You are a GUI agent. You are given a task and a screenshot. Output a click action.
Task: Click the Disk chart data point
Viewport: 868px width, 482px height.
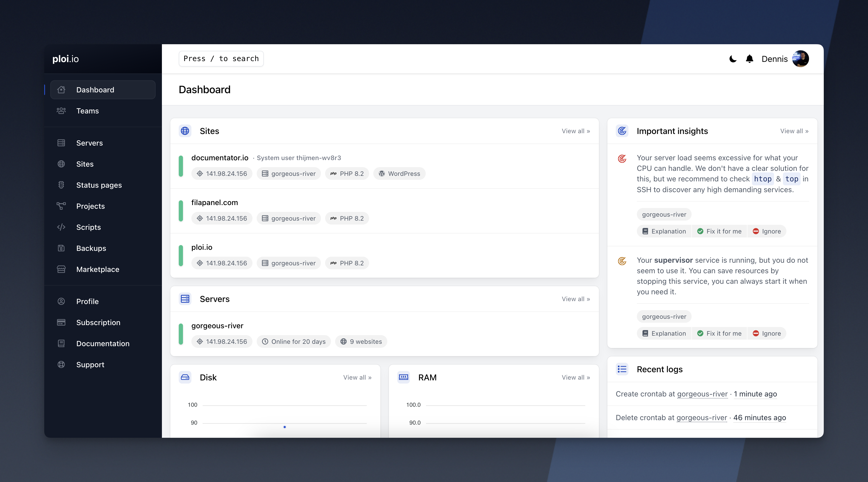coord(285,427)
